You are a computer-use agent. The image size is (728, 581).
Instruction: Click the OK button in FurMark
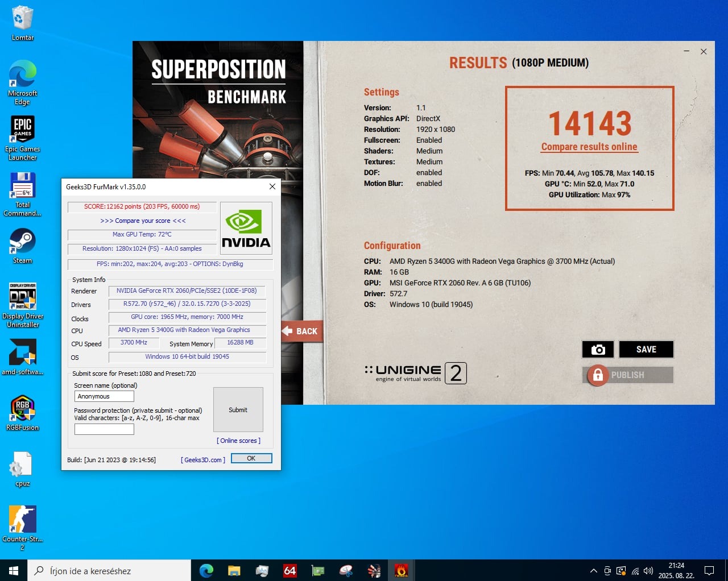[x=251, y=458]
